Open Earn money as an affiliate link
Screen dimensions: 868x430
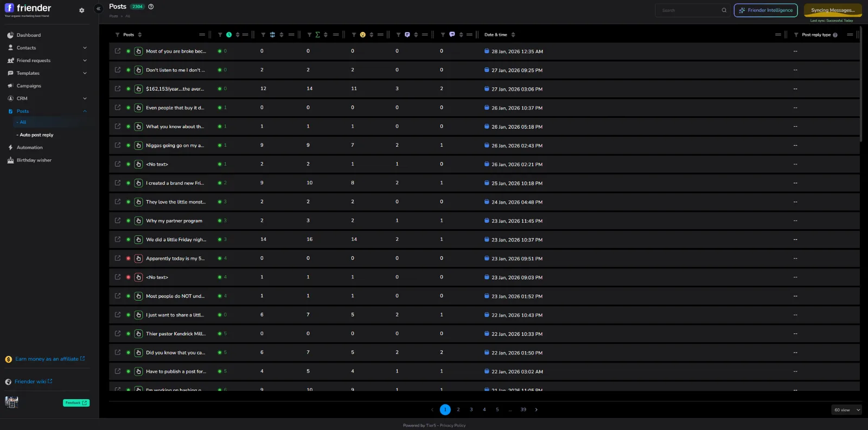coord(50,359)
